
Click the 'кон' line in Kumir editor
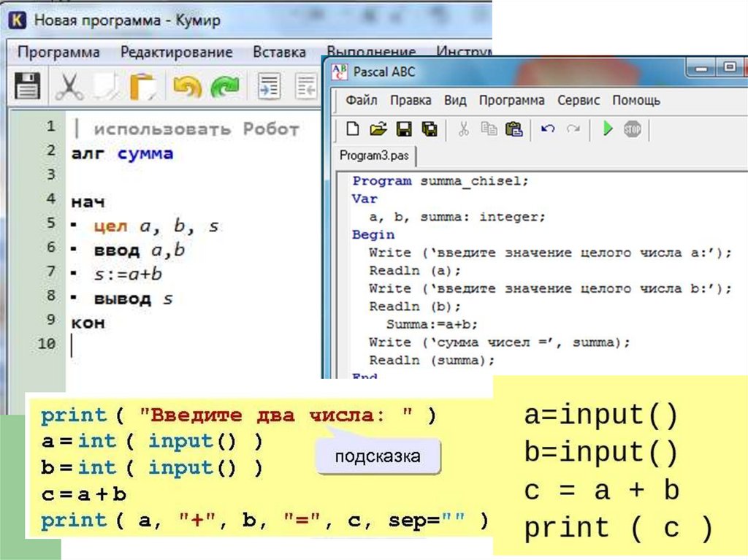coord(88,323)
